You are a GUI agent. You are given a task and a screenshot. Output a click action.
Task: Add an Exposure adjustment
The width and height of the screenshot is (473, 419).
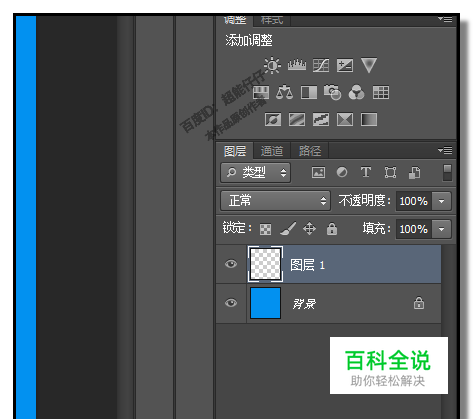345,65
